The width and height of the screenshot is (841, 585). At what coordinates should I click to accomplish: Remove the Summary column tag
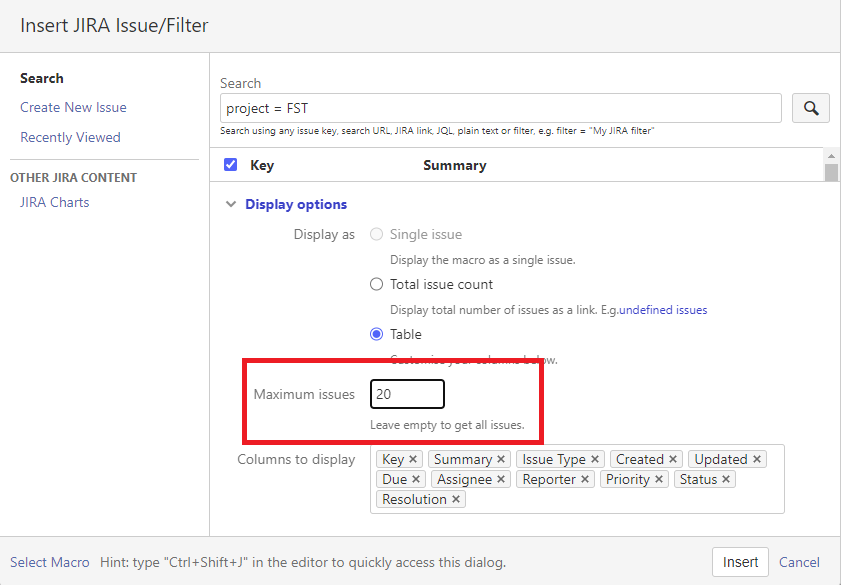[x=499, y=459]
